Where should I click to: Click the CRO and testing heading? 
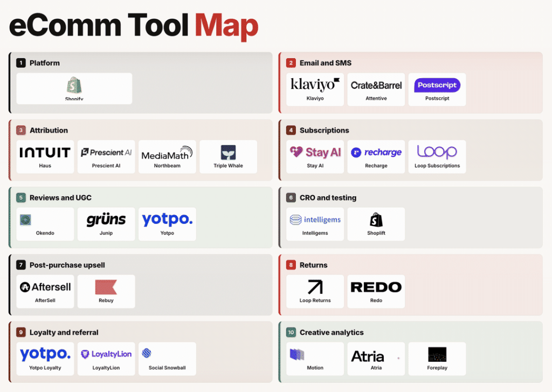[x=328, y=197]
